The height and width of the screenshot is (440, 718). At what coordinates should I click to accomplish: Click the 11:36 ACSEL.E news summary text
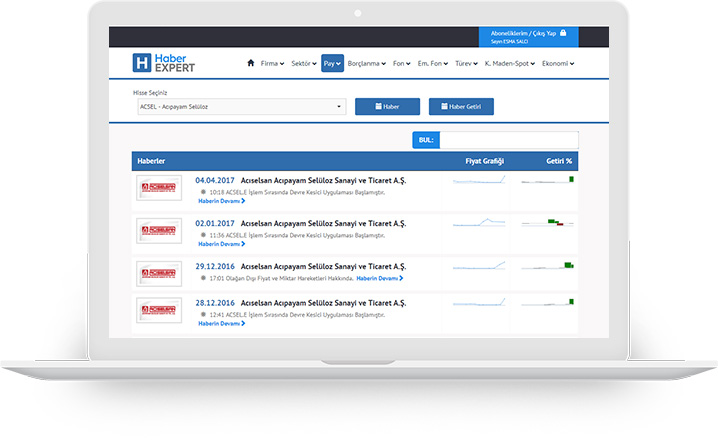pos(297,235)
